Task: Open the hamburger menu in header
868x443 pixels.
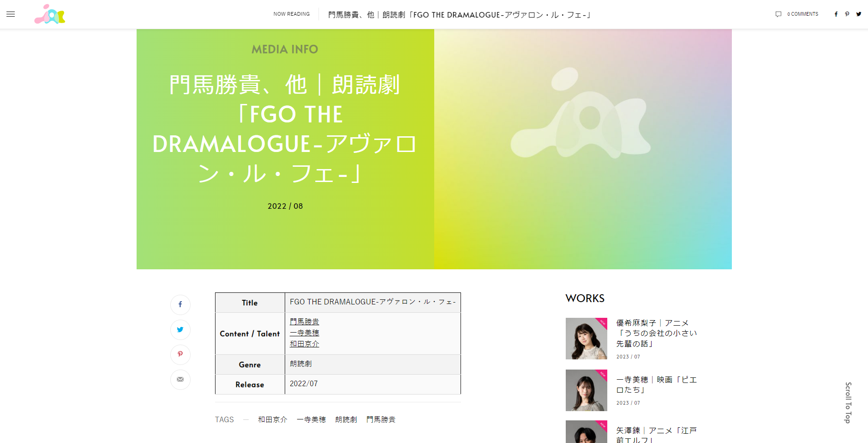Action: [11, 14]
